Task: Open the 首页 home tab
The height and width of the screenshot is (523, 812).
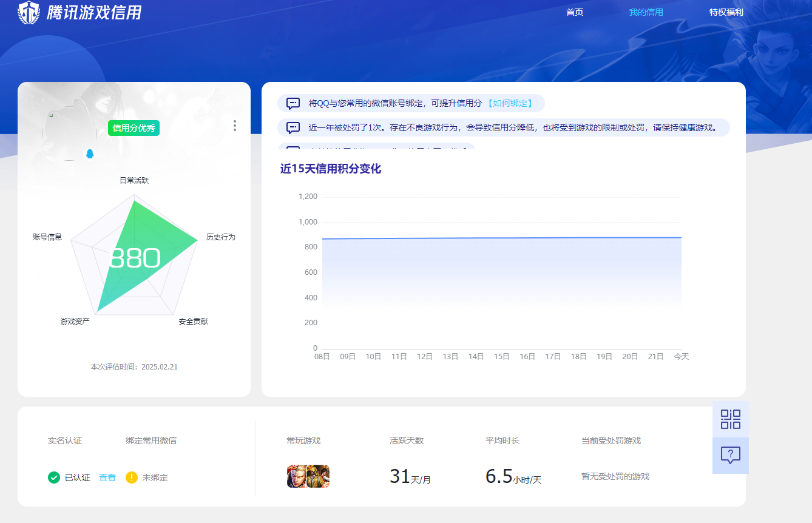Action: click(575, 12)
